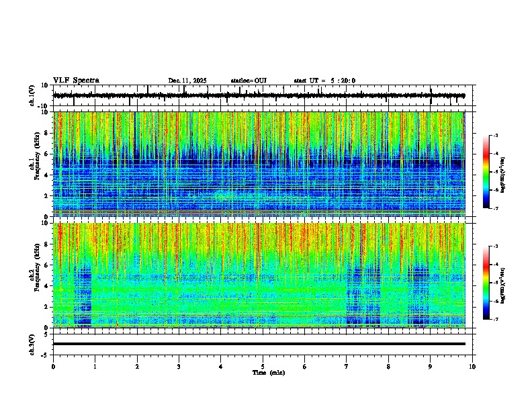Click the ch.2 spectrogram color scale bar
The height and width of the screenshot is (411, 532).
[x=486, y=283]
